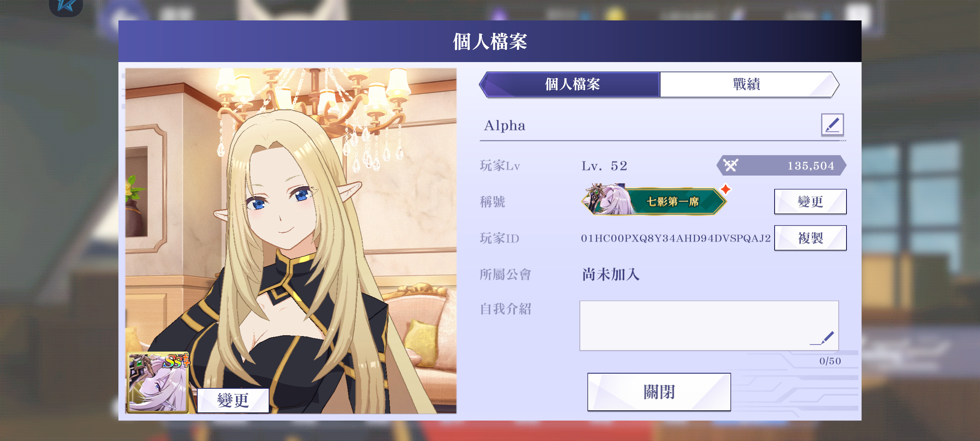This screenshot has height=441, width=980.
Task: Select the SS+ character thumbnail
Action: (158, 383)
